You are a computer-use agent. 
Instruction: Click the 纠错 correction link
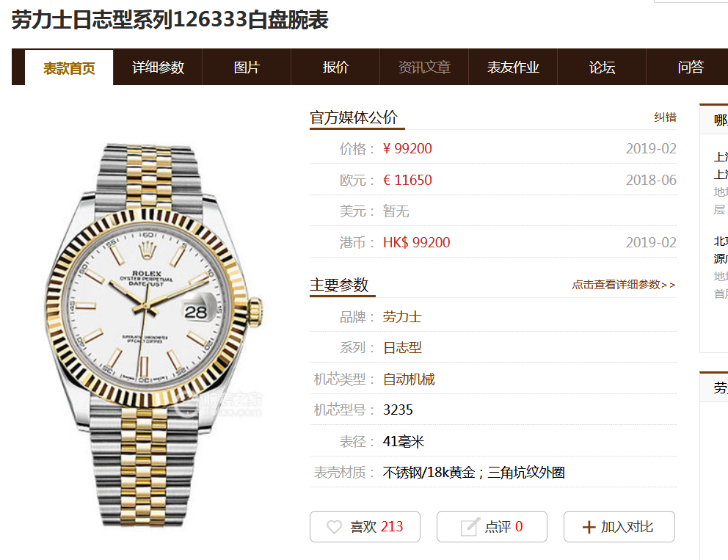point(665,117)
